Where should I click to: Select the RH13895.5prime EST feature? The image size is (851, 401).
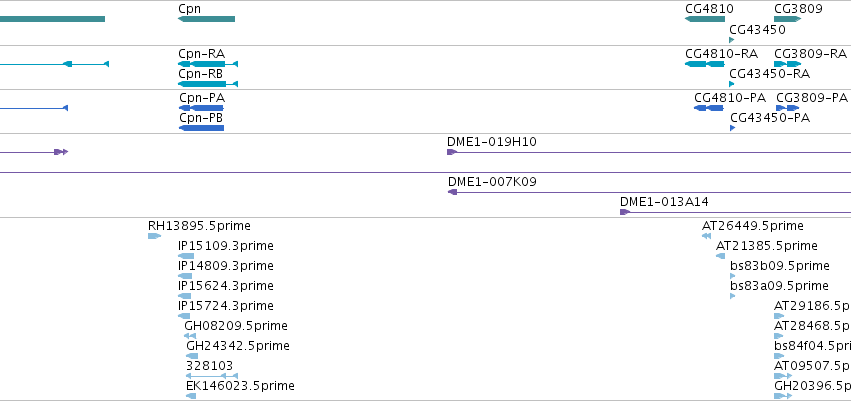pyautogui.click(x=154, y=236)
